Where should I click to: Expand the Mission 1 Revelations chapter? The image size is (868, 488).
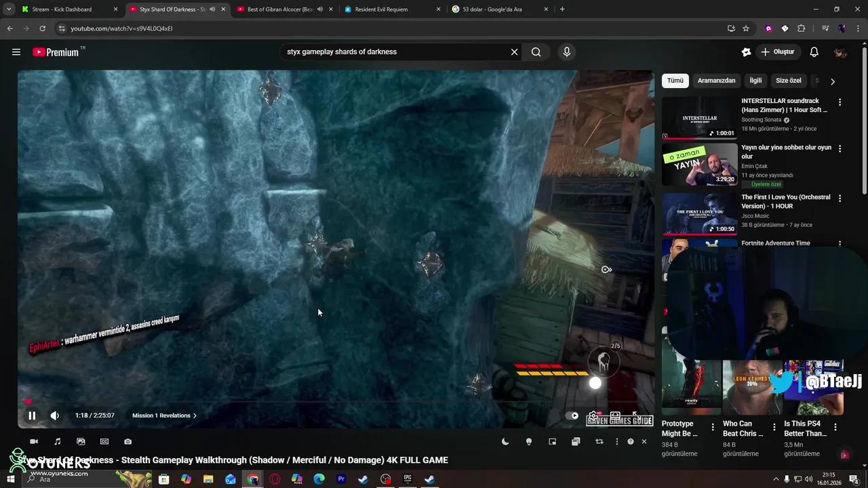pyautogui.click(x=165, y=415)
